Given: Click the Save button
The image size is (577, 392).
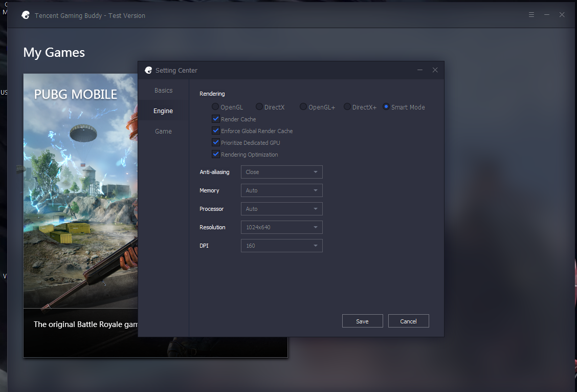Looking at the screenshot, I should 363,321.
